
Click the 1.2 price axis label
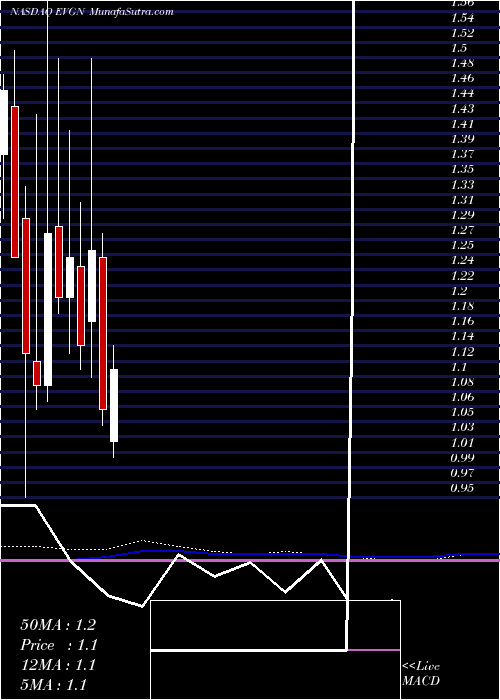click(x=459, y=291)
